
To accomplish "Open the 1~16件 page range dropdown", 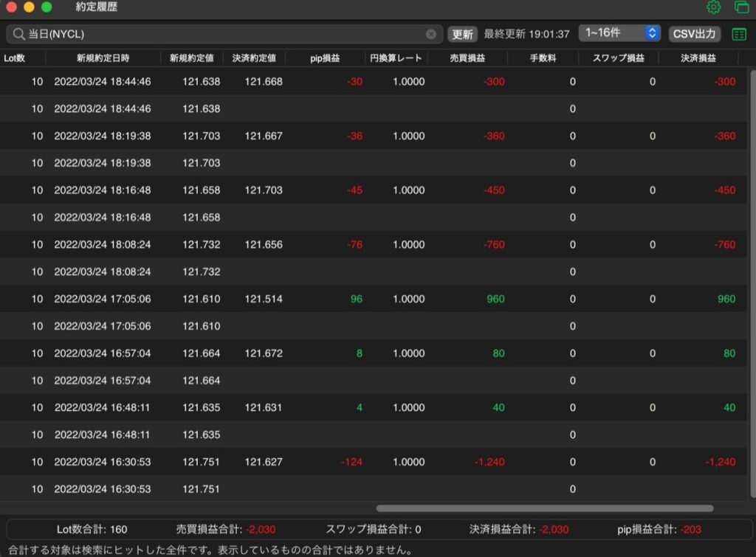I will pyautogui.click(x=619, y=32).
